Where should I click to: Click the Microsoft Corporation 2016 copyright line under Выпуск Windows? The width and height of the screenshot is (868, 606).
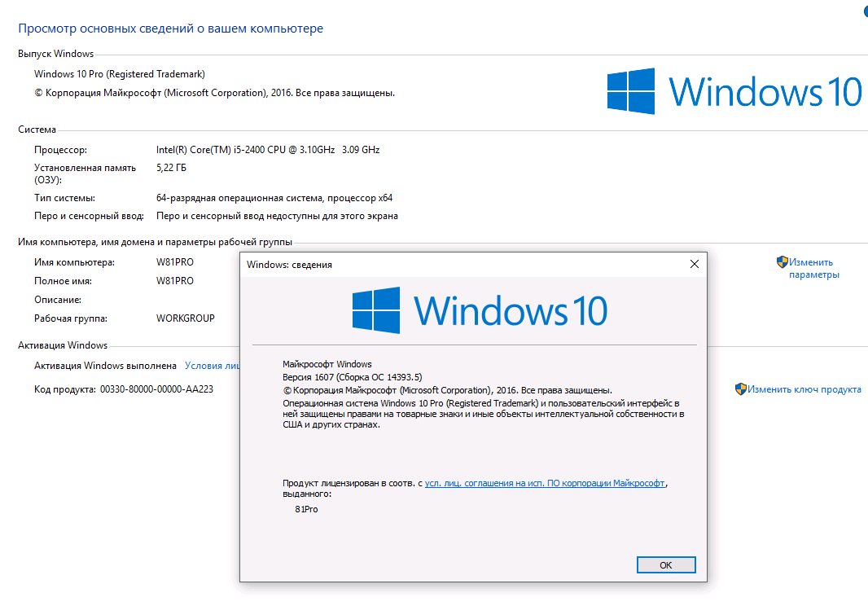[x=215, y=93]
